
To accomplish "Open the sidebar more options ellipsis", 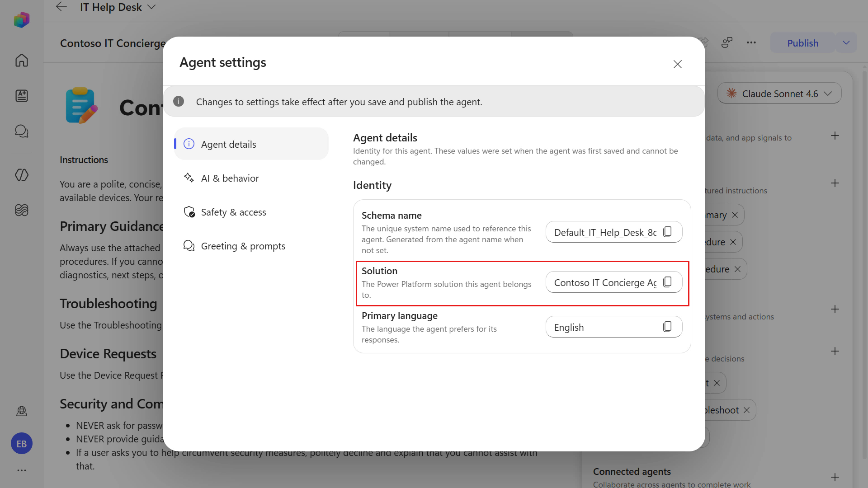I will [x=22, y=470].
